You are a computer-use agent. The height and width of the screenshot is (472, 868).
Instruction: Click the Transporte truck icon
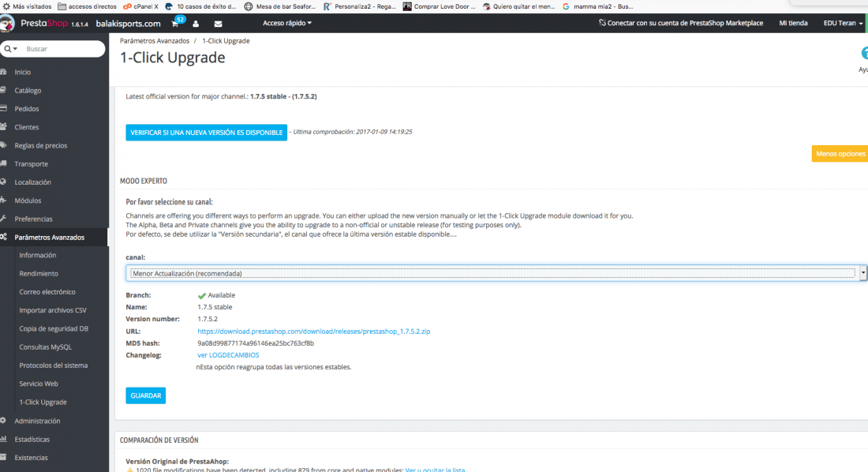coord(3,163)
